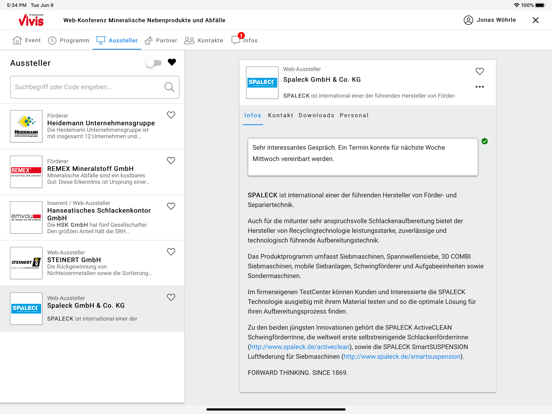Select STEINERT GmbH list title
The width and height of the screenshot is (552, 414).
coord(74,259)
